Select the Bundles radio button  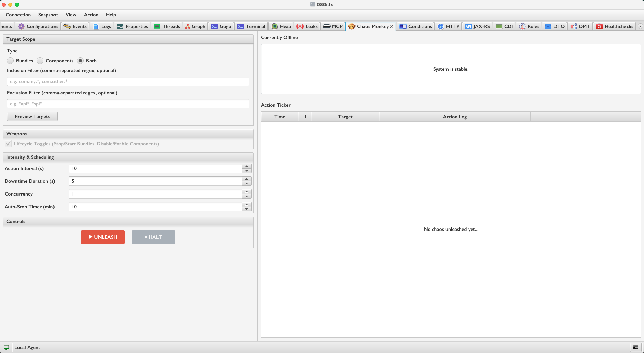click(x=11, y=61)
